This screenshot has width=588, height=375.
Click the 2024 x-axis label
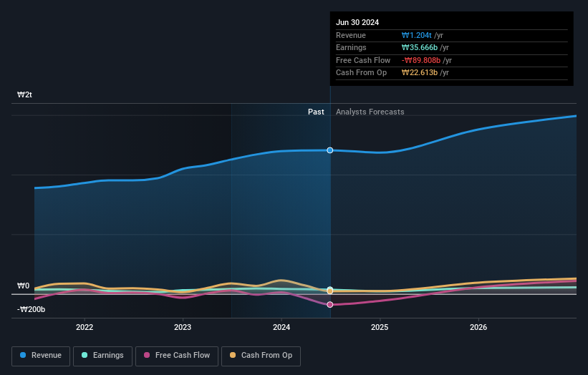tap(281, 327)
